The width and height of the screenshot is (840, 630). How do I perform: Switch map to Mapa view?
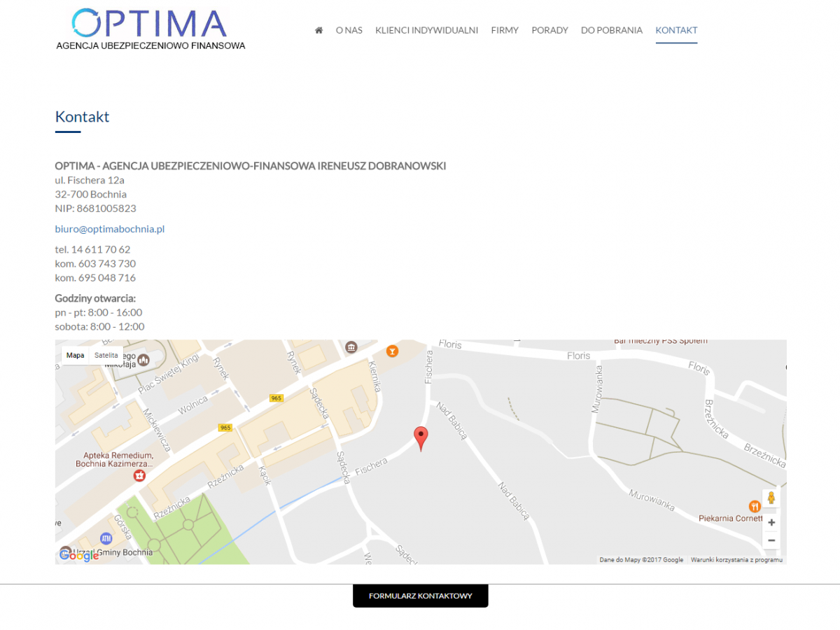pyautogui.click(x=76, y=356)
